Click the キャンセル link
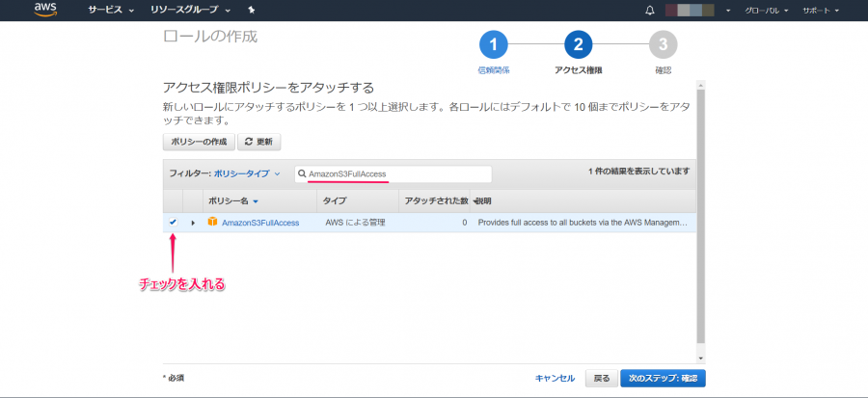Image resolution: width=868 pixels, height=398 pixels. pos(555,379)
